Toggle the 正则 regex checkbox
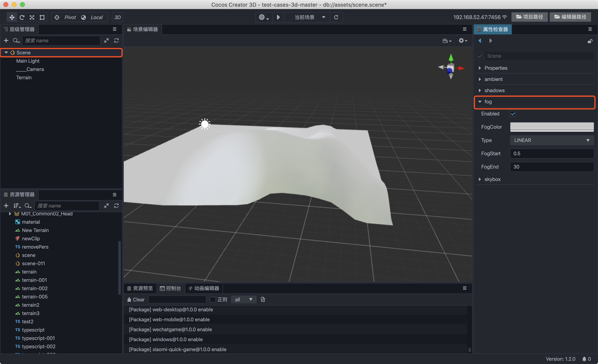This screenshot has width=598, height=364. [213, 299]
